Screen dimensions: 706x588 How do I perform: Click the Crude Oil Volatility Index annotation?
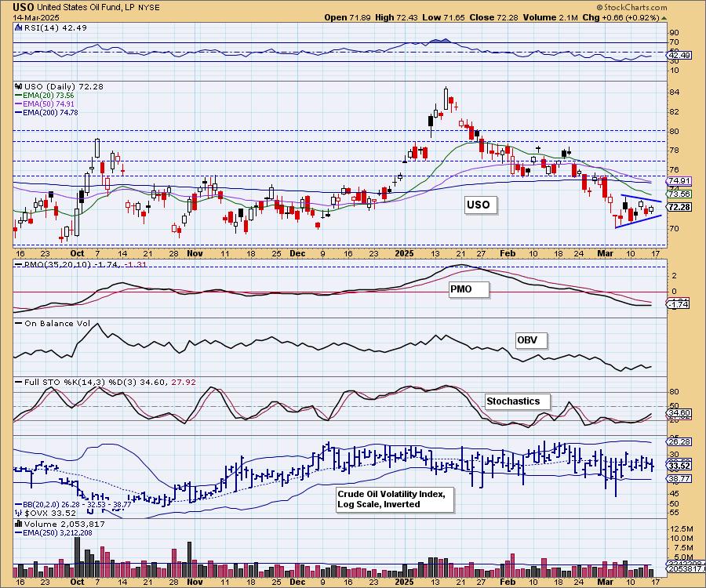pyautogui.click(x=395, y=499)
